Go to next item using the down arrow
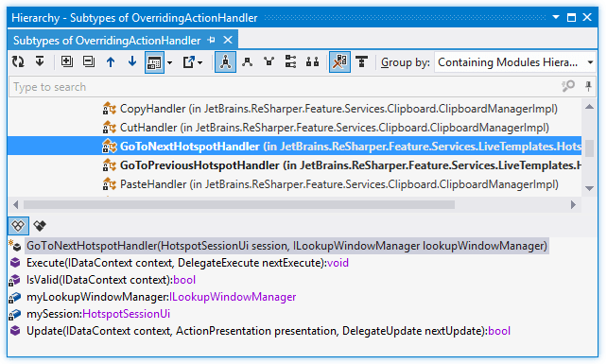 tap(132, 61)
